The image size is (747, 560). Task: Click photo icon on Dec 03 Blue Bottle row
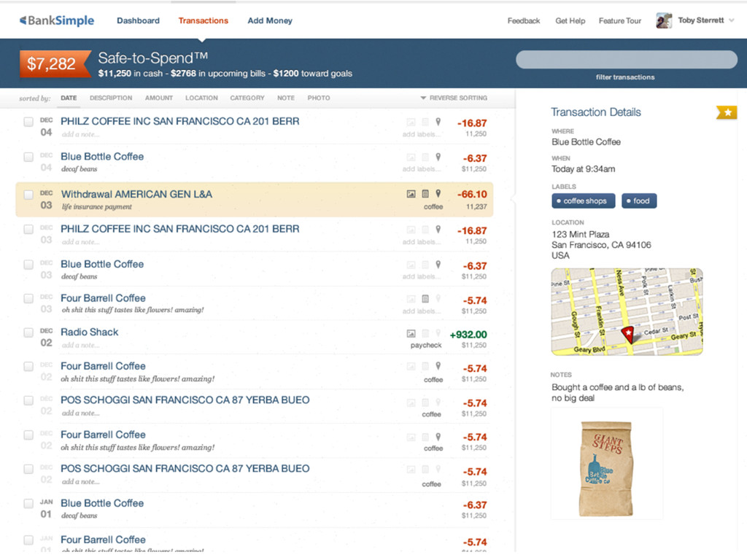pos(411,265)
